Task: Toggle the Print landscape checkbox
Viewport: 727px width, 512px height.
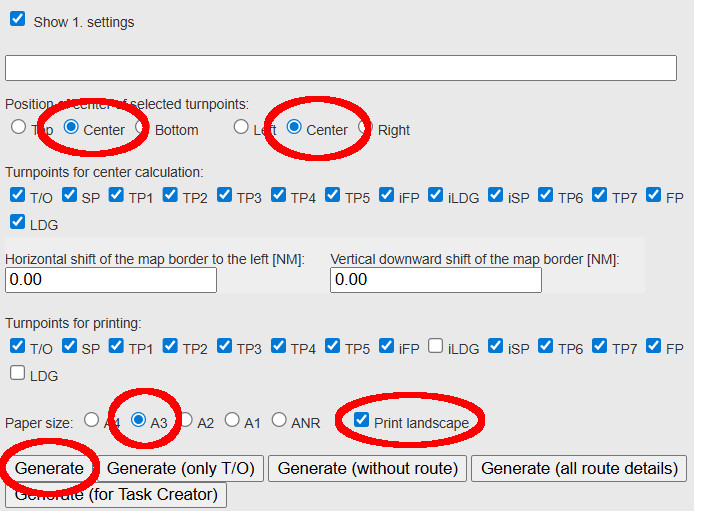Action: pos(362,420)
